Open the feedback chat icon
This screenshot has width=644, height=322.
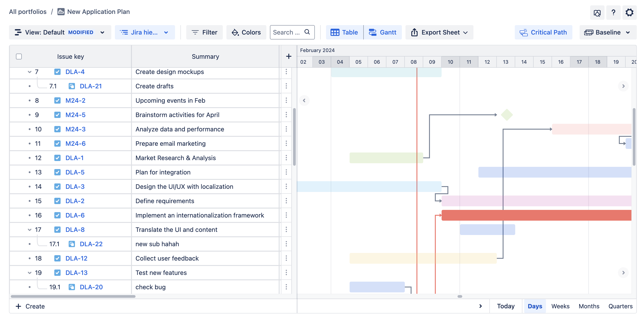point(597,13)
